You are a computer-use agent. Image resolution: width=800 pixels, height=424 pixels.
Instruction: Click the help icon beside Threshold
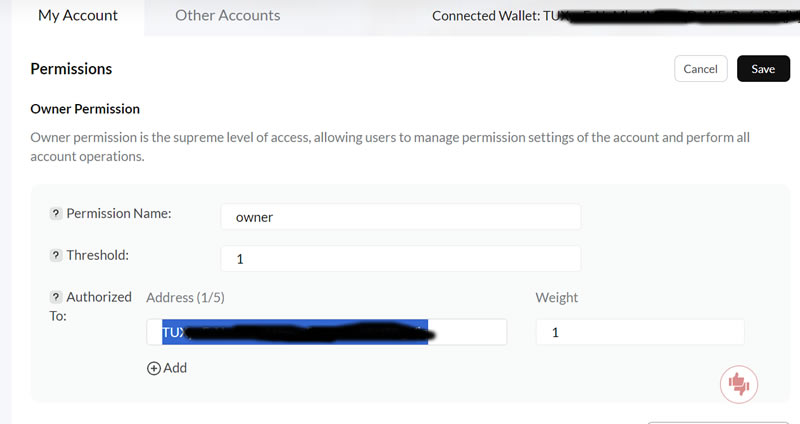(56, 255)
